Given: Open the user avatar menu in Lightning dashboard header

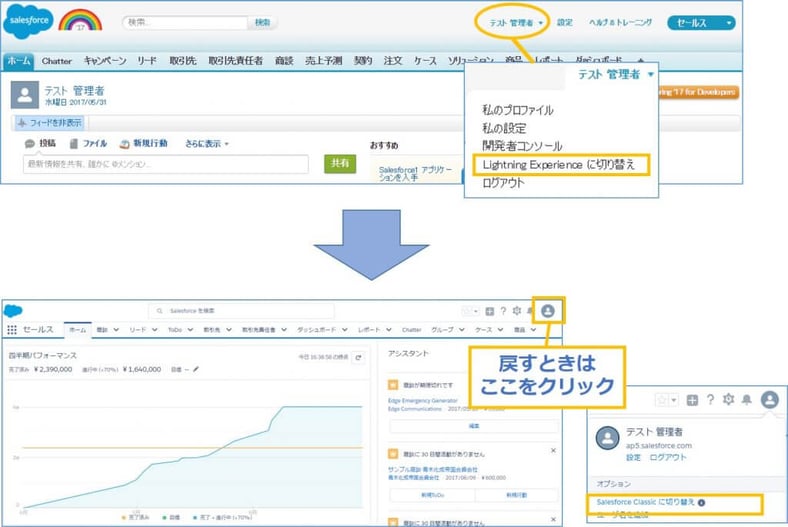Looking at the screenshot, I should 548,311.
